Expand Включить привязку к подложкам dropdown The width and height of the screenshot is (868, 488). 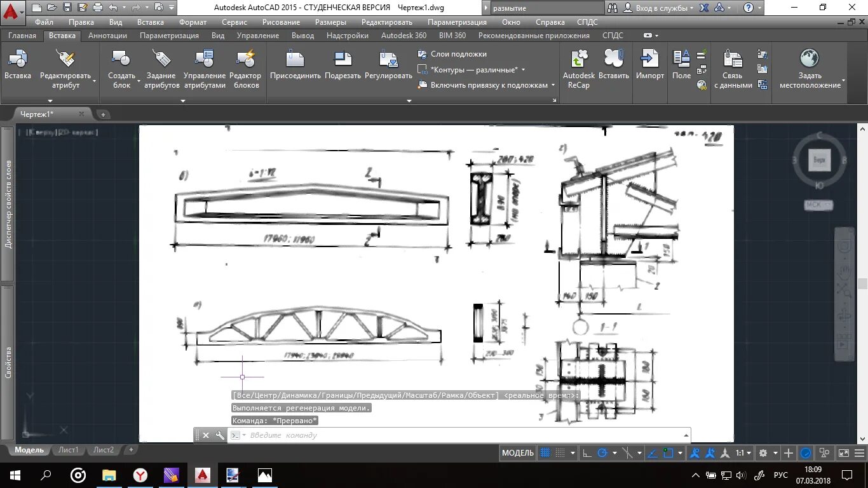tap(553, 85)
